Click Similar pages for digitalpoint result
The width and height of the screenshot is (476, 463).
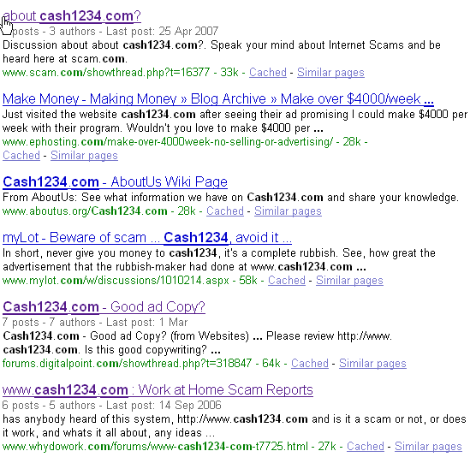click(372, 364)
